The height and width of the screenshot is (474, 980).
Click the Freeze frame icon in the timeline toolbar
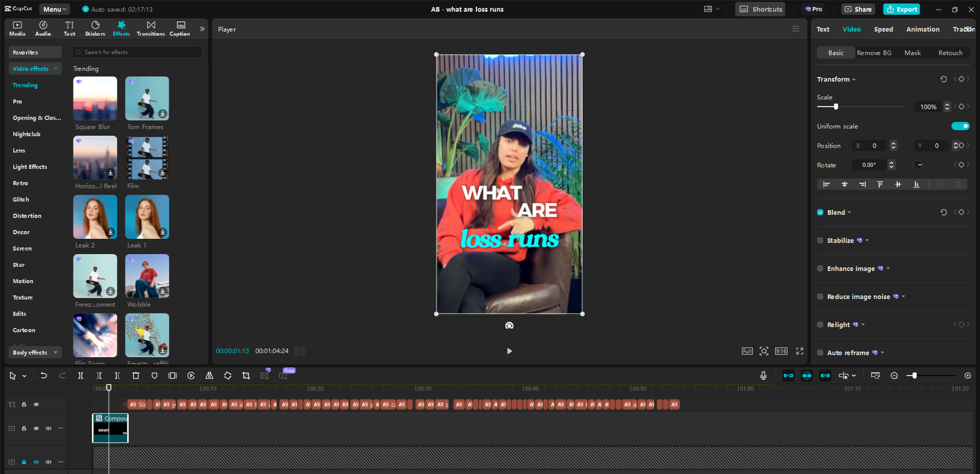pos(172,375)
